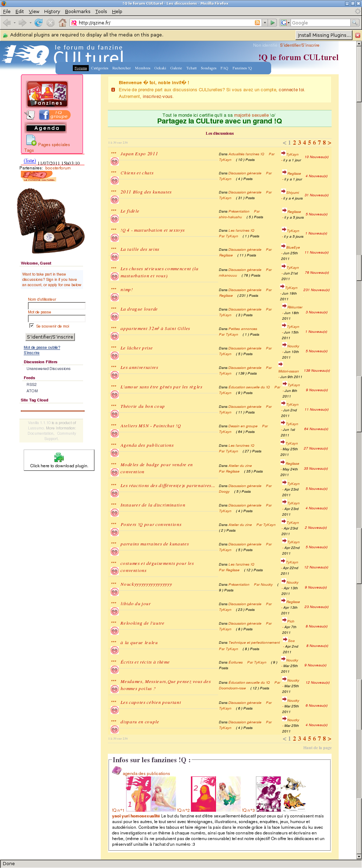Click the S'identifier/S'inscrire login button
The width and height of the screenshot is (362, 868).
pos(50,337)
